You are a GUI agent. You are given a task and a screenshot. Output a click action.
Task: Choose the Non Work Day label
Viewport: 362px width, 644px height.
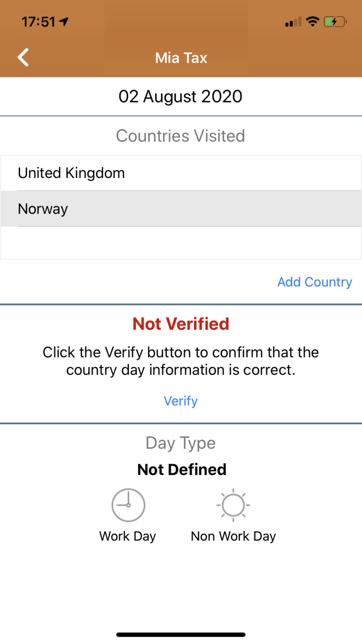pos(233,536)
